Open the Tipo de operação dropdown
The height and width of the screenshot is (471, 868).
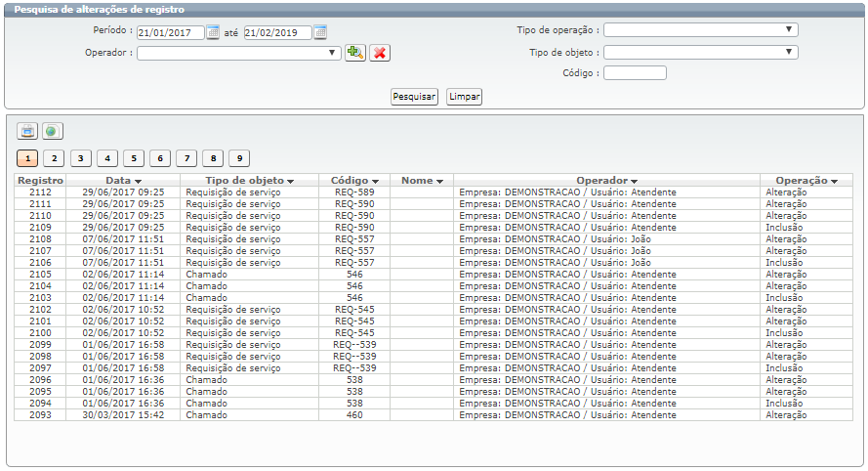click(x=789, y=29)
